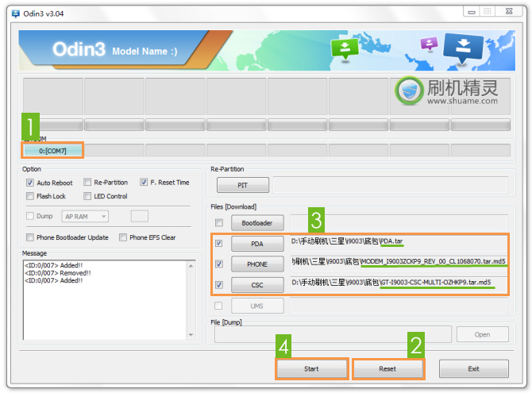Click Message log scroll up arrow
Viewport: 532px width, 393px height.
(x=191, y=266)
